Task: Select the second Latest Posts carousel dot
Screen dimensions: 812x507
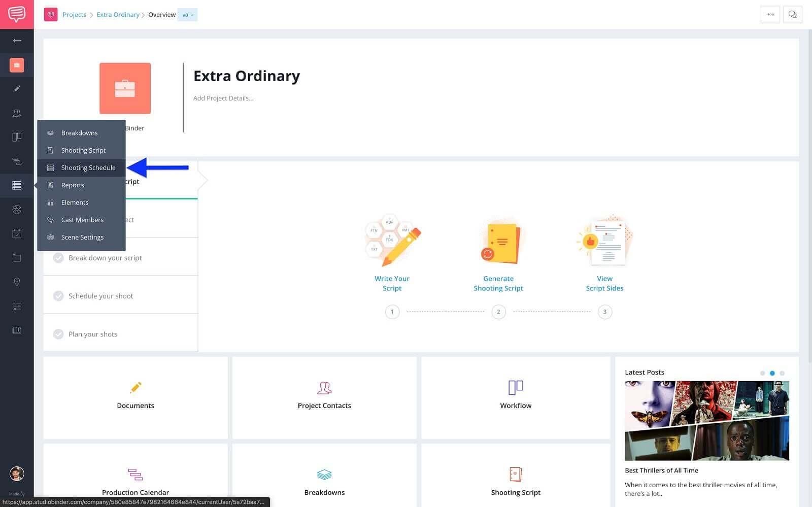Action: coord(772,373)
